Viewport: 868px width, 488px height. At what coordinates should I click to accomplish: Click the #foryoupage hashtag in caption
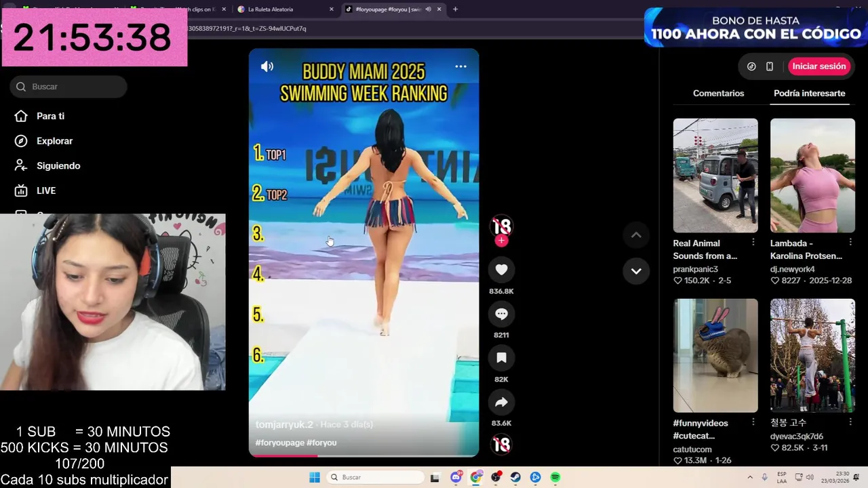pyautogui.click(x=279, y=443)
